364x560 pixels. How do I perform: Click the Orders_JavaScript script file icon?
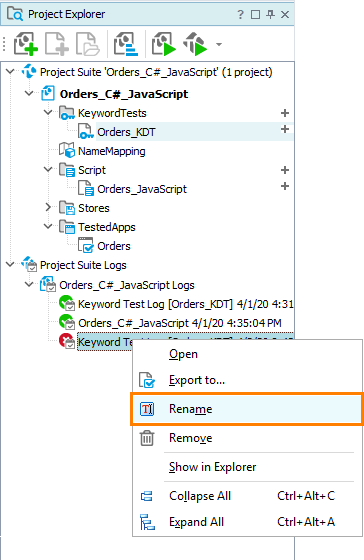point(86,188)
